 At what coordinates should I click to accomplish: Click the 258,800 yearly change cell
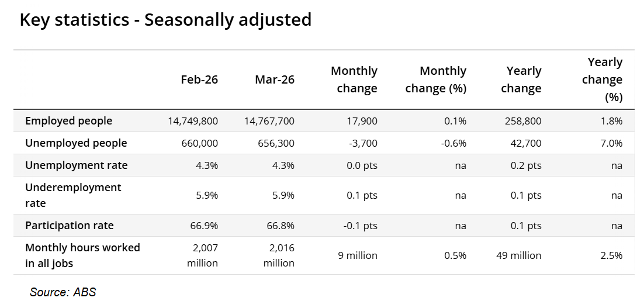click(x=524, y=121)
